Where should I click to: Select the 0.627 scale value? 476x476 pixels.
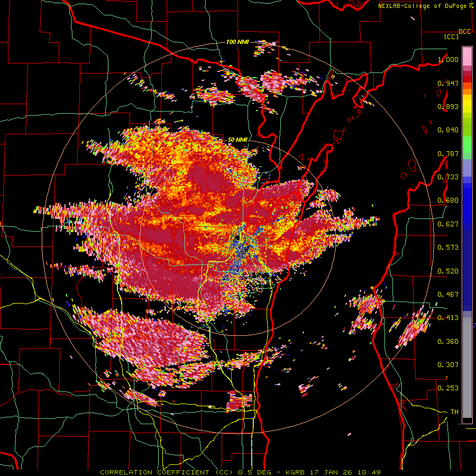tap(448, 224)
